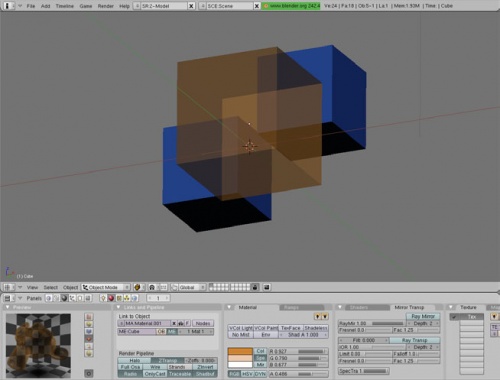Screen dimensions: 500x380
Task: Open the Texture buttons sub-context
Action: point(119,298)
